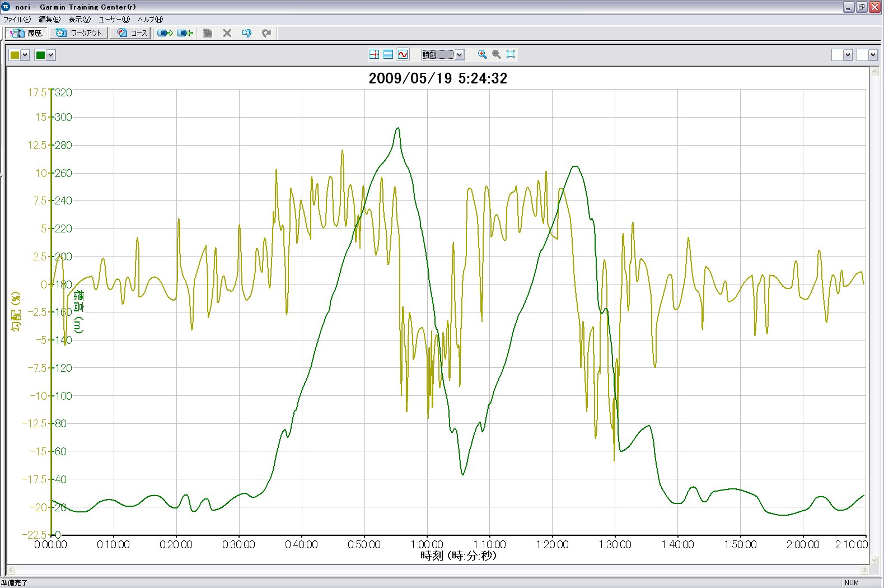This screenshot has height=588, width=884.
Task: Expand the last empty series dropdown on right
Action: point(873,55)
